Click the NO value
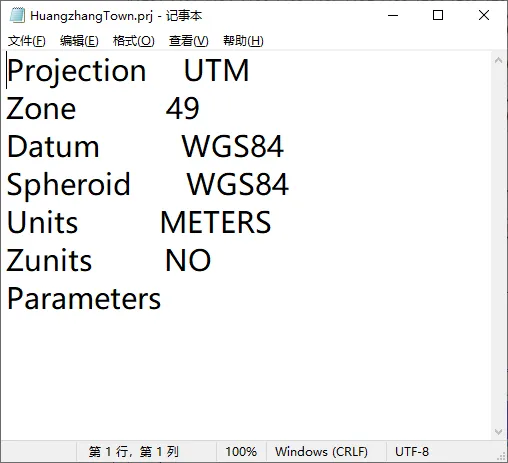Viewport: 508px width, 463px height. (188, 260)
